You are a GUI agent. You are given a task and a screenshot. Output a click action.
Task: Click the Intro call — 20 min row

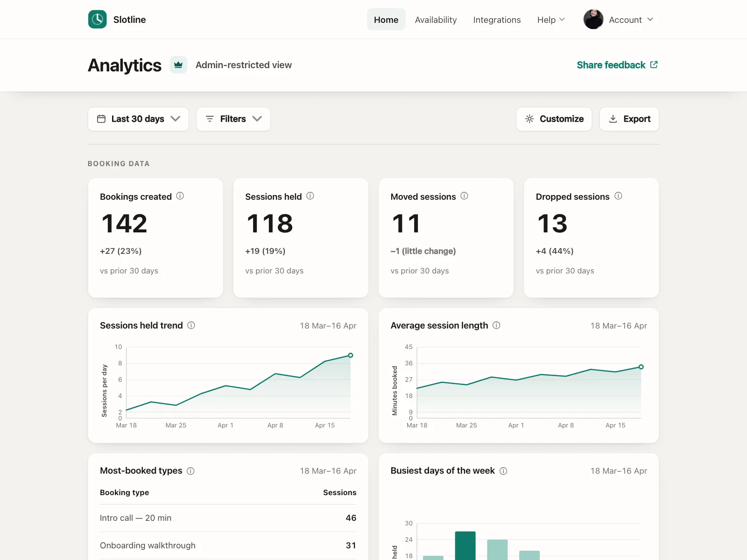[228, 518]
